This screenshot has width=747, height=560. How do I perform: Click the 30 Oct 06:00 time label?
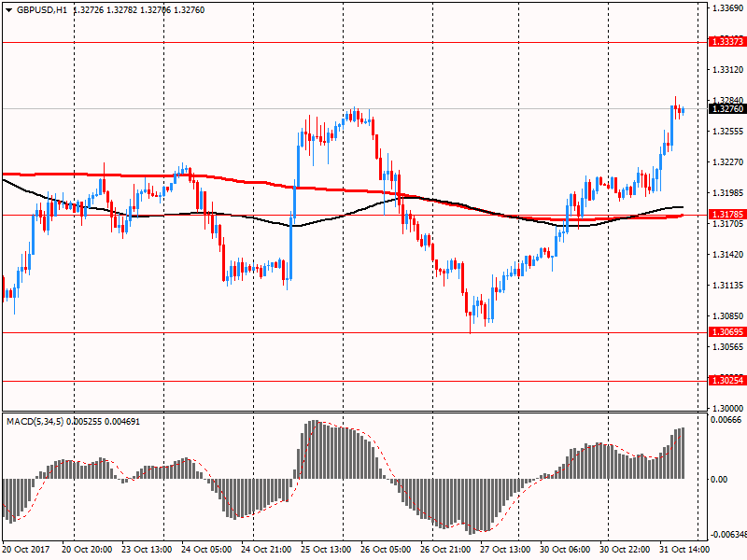(565, 550)
